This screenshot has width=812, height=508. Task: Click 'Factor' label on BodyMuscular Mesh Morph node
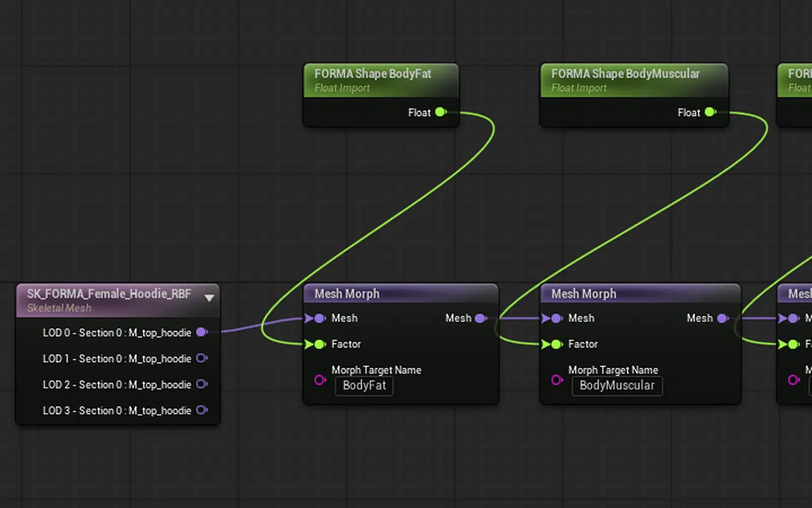tap(583, 344)
